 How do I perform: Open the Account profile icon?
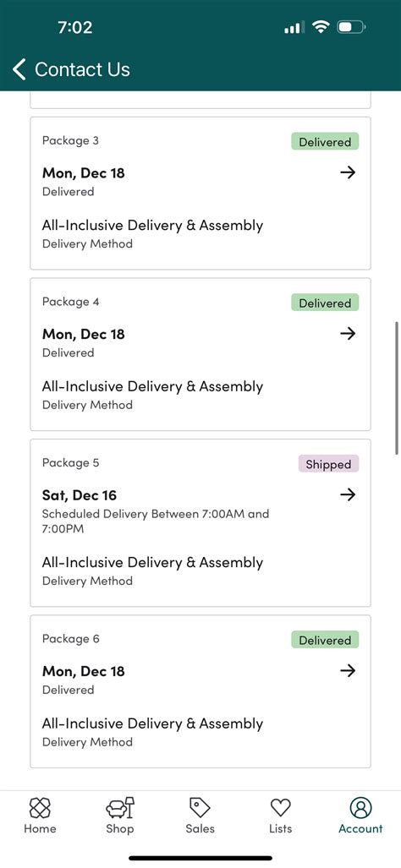(x=360, y=808)
